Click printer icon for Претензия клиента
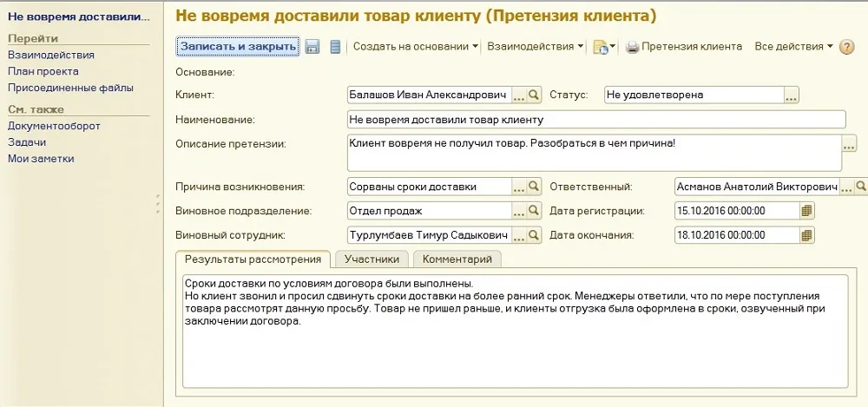 click(x=632, y=47)
